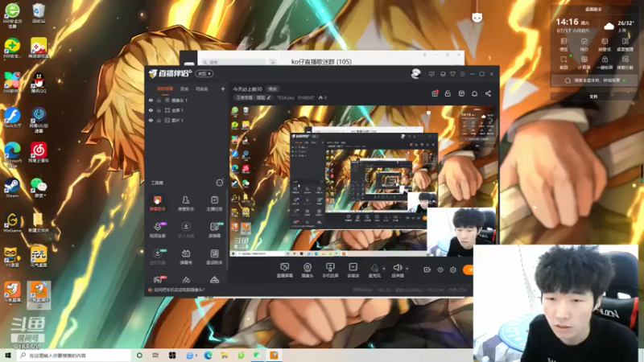This screenshot has height=362, width=644.
Task: Change category 王者荣耀 - 国服
Action: 254,97
